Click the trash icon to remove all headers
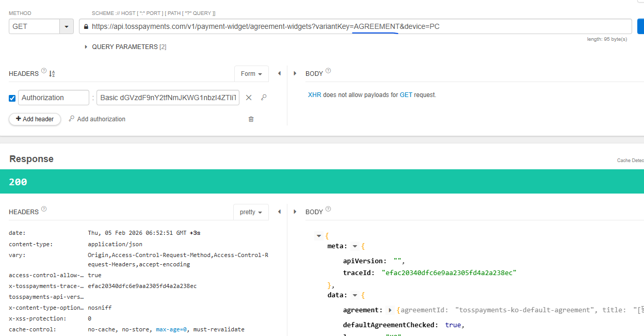The image size is (644, 336). coord(251,119)
